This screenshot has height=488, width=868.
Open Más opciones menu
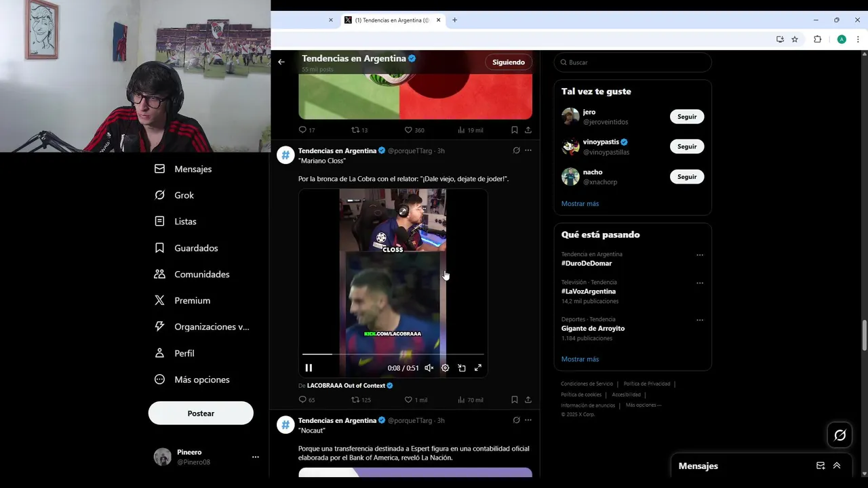click(x=192, y=380)
